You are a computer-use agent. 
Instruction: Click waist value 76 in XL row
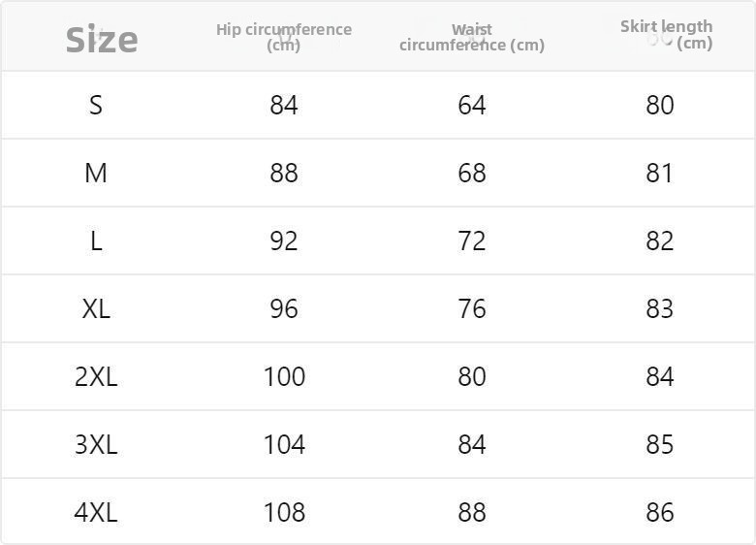472,308
